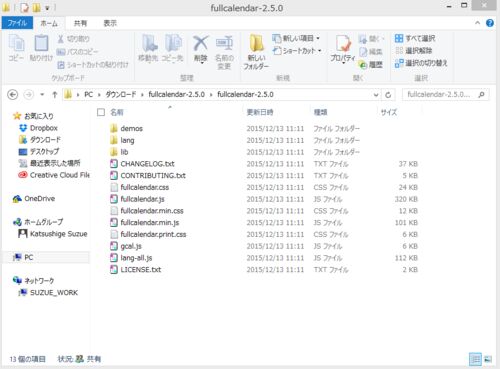Select the lang folder
The image size is (500, 369).
click(x=122, y=140)
